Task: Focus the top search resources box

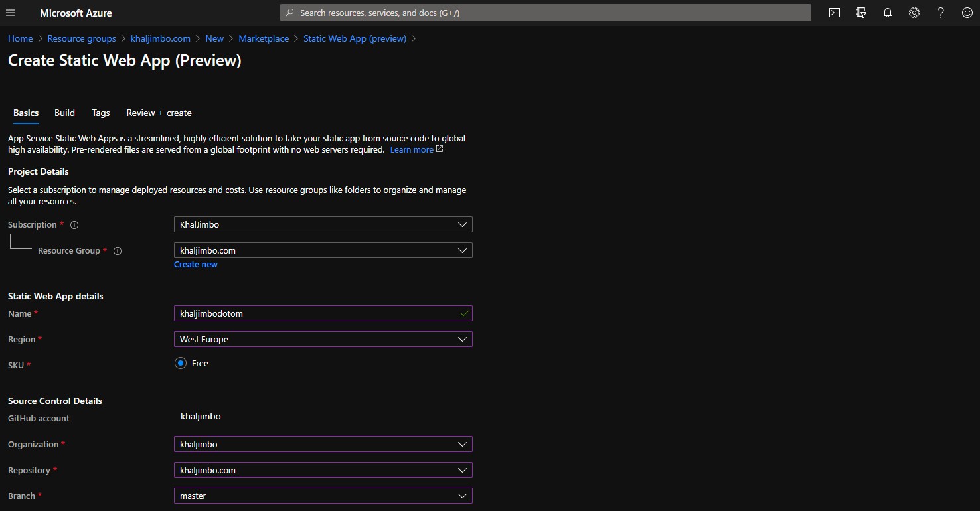Action: [546, 13]
